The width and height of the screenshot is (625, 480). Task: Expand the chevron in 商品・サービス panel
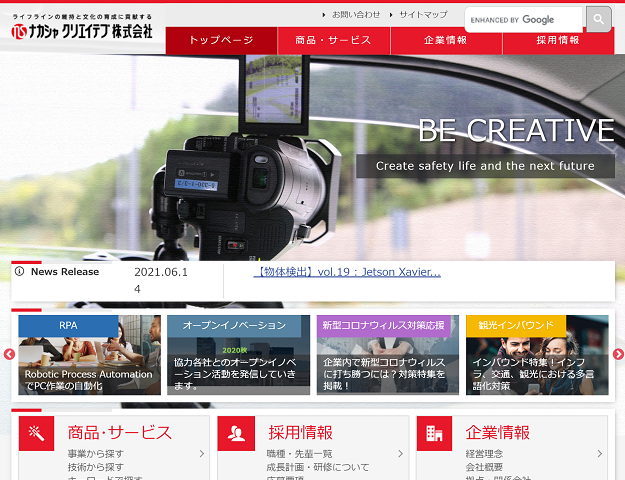(x=202, y=454)
